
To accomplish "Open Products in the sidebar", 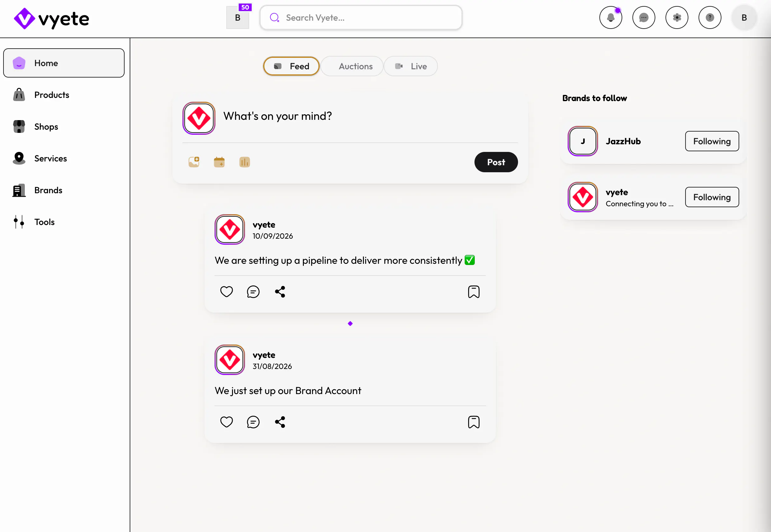I will [64, 95].
